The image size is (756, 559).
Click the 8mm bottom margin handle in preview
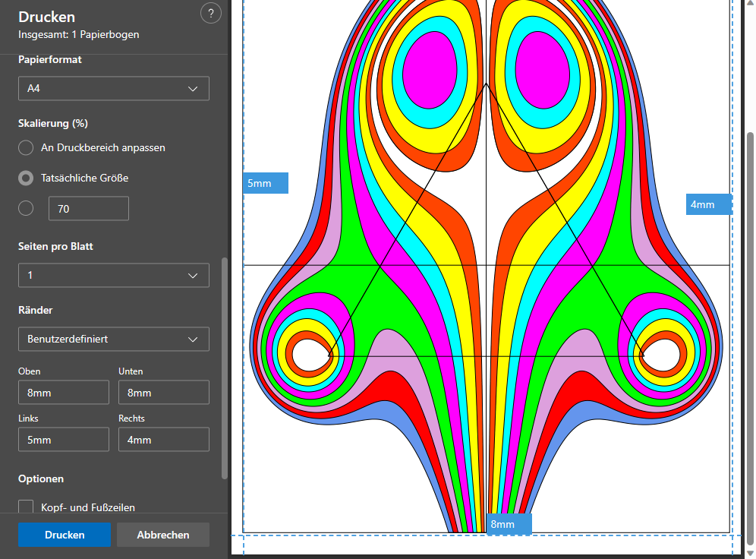(x=509, y=524)
